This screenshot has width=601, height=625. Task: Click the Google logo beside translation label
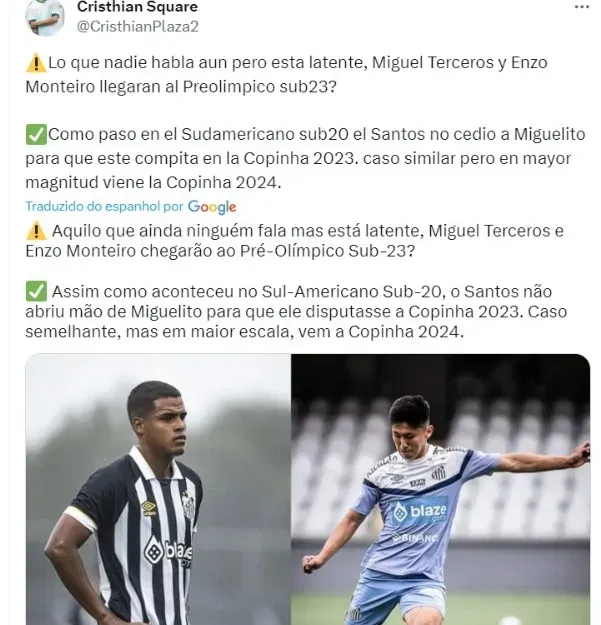pyautogui.click(x=212, y=207)
